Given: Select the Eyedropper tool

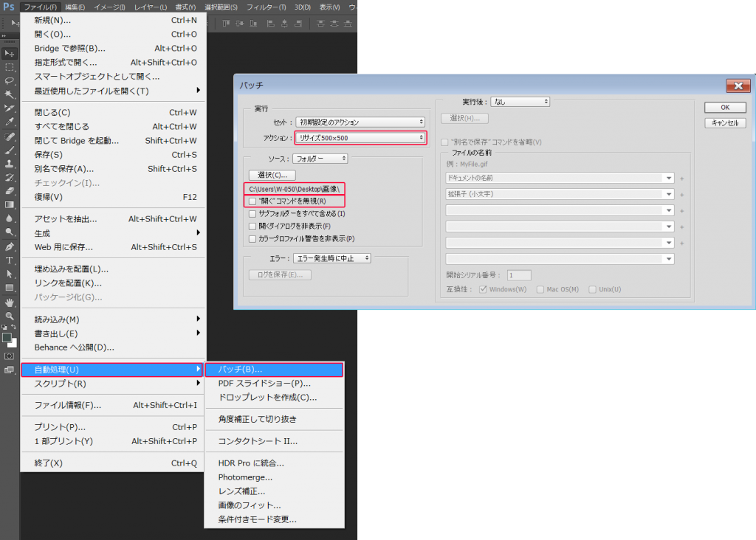Looking at the screenshot, I should pos(9,122).
